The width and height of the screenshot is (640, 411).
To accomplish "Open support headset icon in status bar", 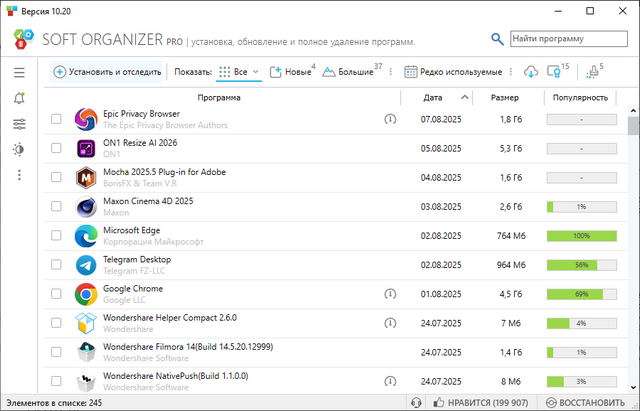I will [416, 403].
